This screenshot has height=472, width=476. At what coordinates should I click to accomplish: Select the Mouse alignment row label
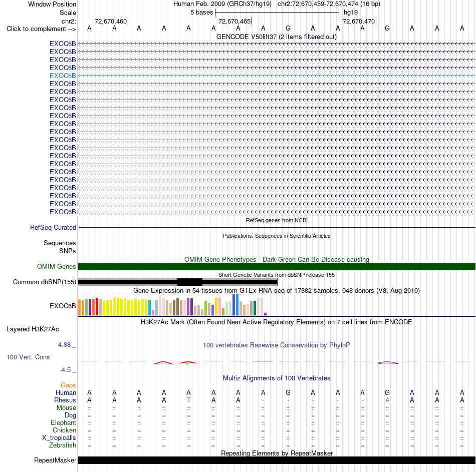66,408
